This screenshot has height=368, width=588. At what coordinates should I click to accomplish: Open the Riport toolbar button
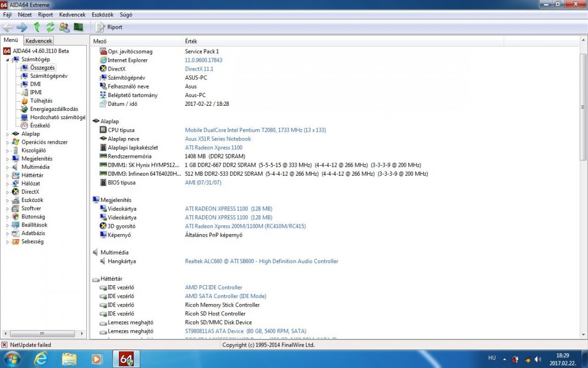coord(109,27)
